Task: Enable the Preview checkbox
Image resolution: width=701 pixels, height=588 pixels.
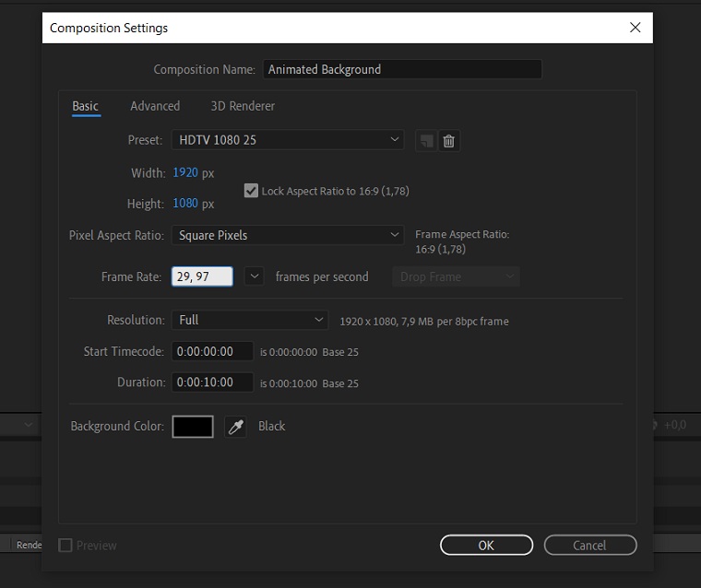Action: coord(65,546)
